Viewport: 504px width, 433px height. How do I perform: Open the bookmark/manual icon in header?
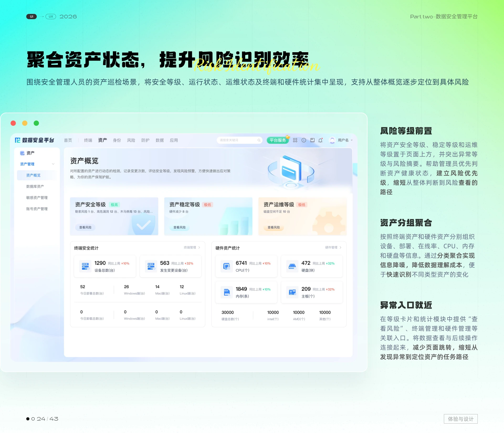point(312,140)
